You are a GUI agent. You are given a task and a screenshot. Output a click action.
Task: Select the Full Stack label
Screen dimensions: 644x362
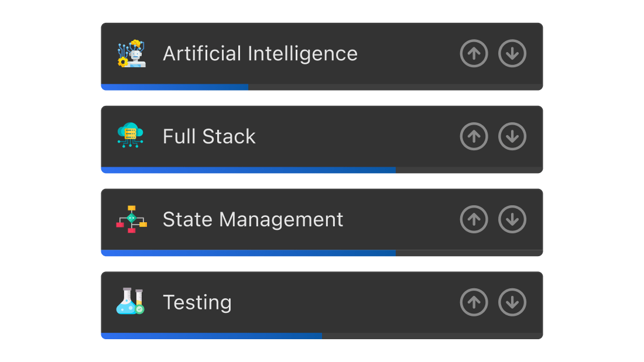click(x=209, y=137)
